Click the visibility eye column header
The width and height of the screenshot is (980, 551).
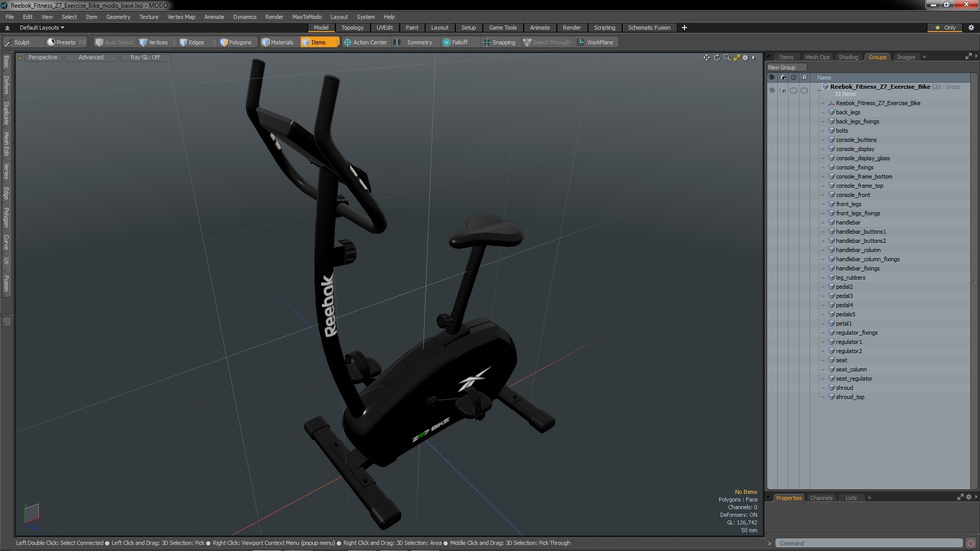point(772,78)
